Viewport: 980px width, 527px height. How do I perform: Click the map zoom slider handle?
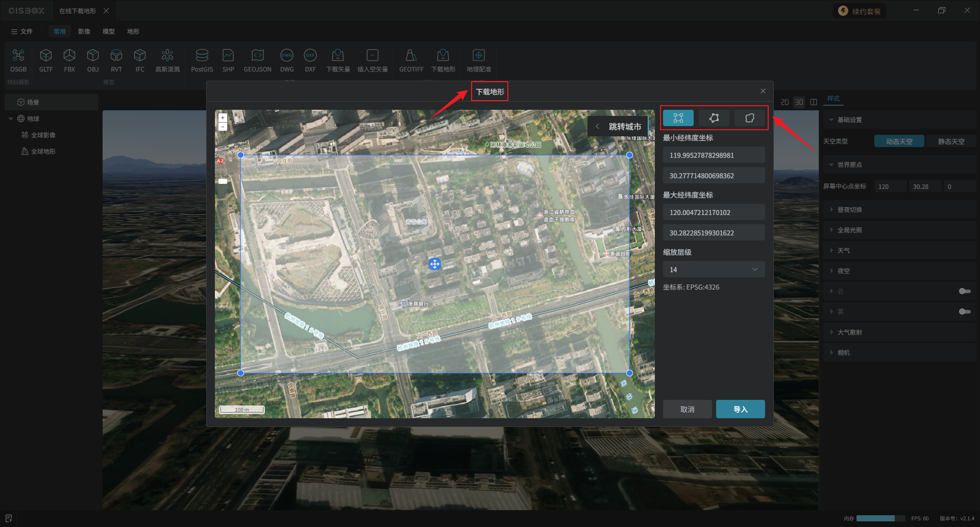point(223,181)
